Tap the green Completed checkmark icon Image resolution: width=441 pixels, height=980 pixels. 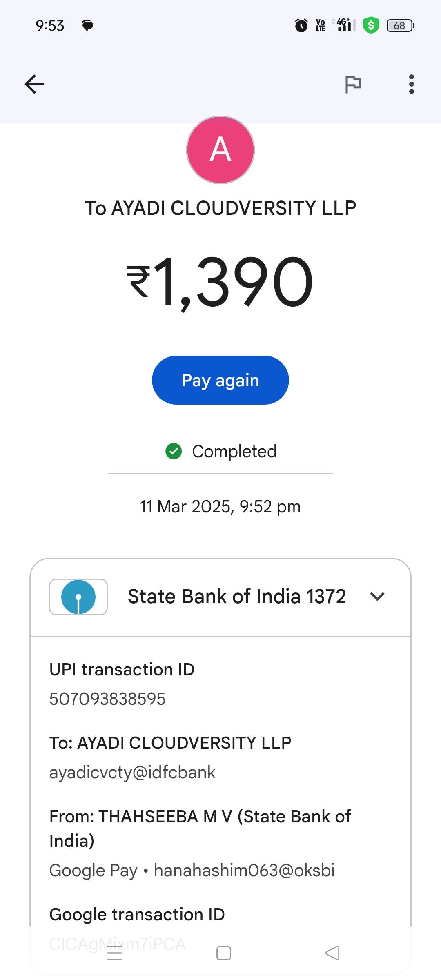[x=174, y=451]
